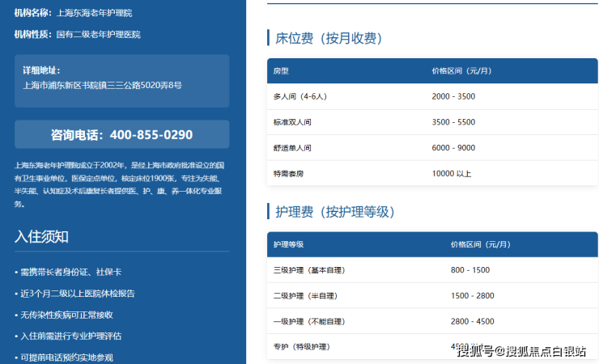Click the 1500 - 2800 price cell
Viewport: 599px width, 364px height.
[472, 296]
